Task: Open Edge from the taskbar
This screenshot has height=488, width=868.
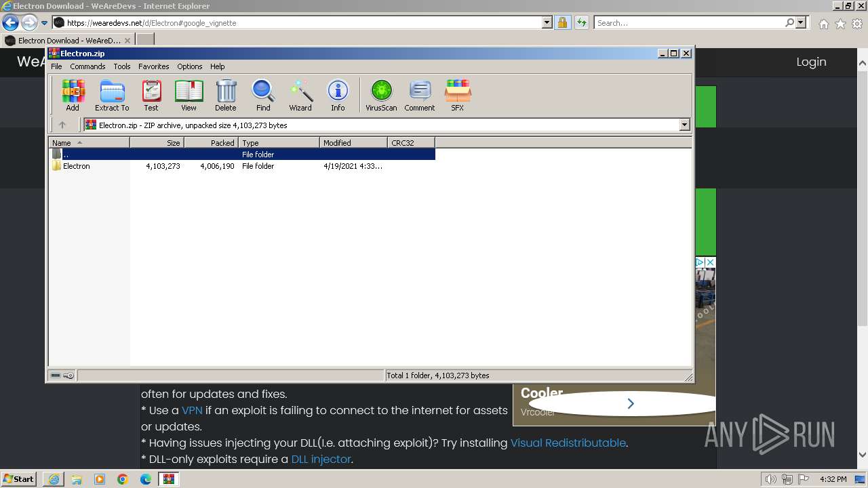Action: 146,479
